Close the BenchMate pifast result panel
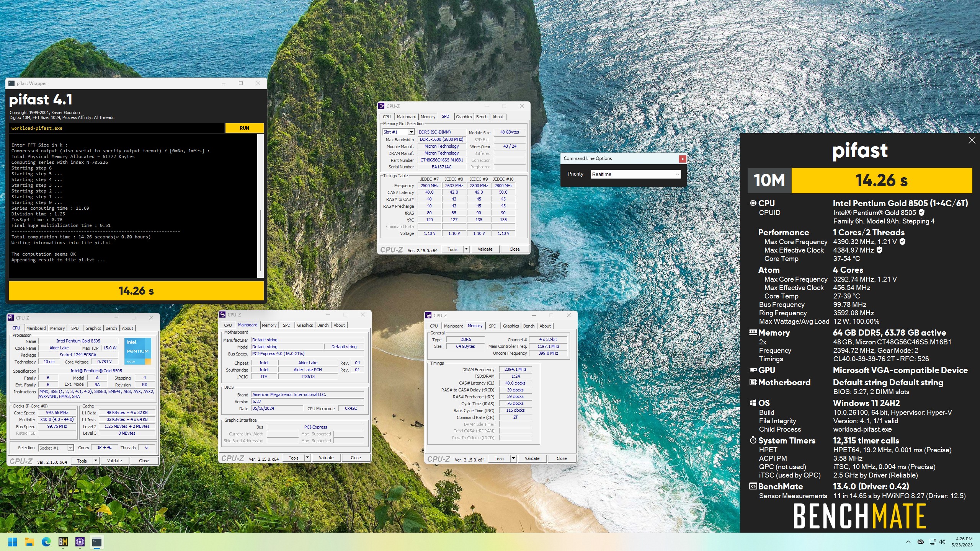The image size is (980, 551). pyautogui.click(x=972, y=140)
